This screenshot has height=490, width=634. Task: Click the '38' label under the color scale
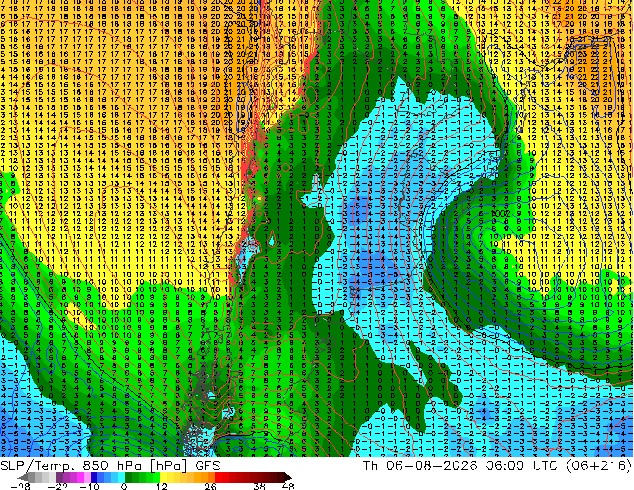(260, 486)
